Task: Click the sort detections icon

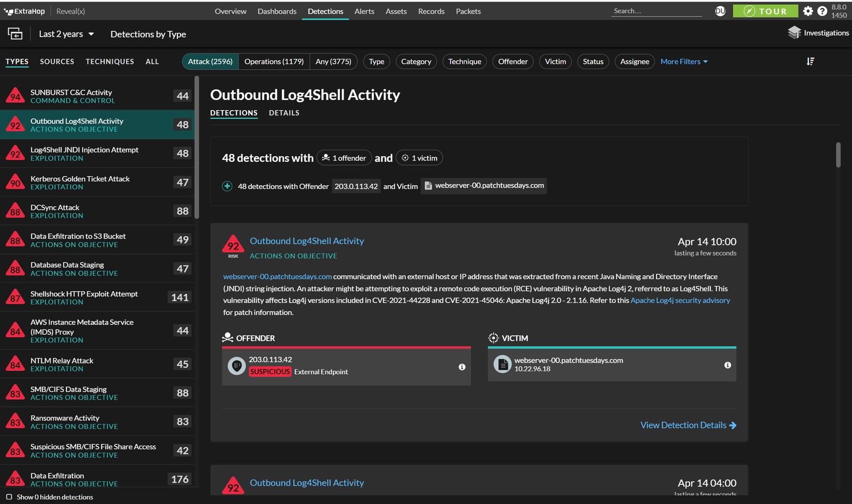Action: click(810, 62)
